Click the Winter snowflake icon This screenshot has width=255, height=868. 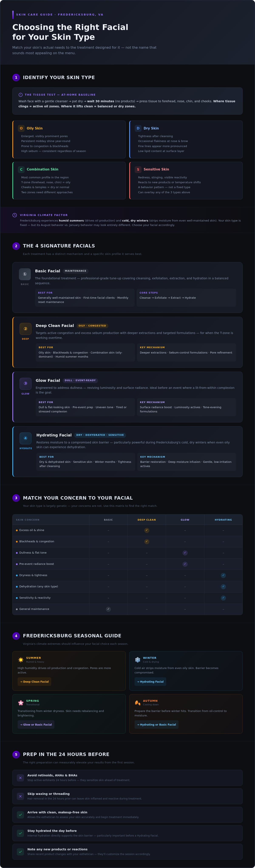(x=137, y=659)
